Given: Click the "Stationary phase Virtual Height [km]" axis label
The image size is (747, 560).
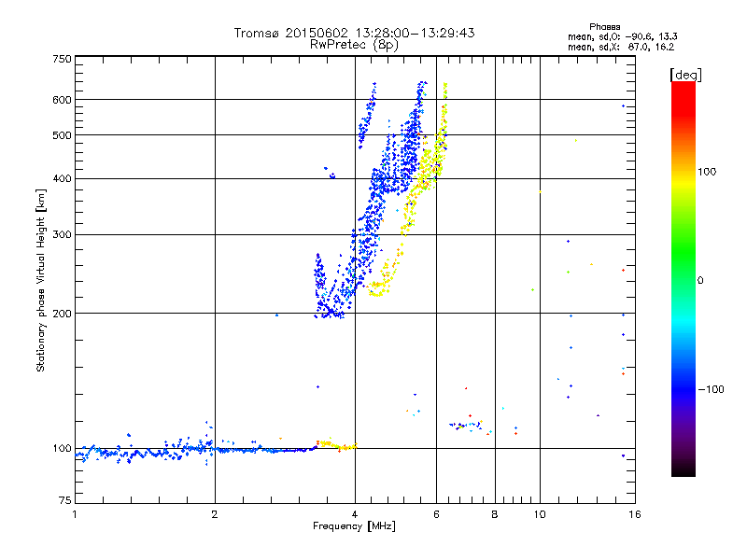Looking at the screenshot, I should coord(41,281).
